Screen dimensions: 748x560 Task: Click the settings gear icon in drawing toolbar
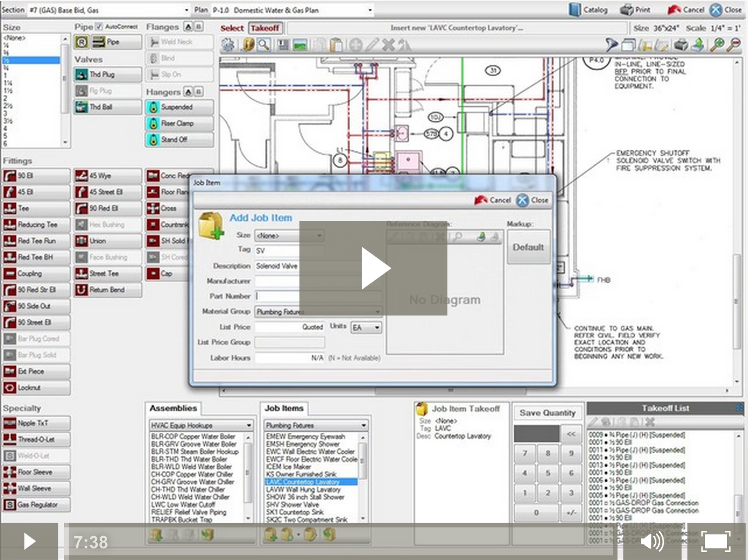pos(227,45)
